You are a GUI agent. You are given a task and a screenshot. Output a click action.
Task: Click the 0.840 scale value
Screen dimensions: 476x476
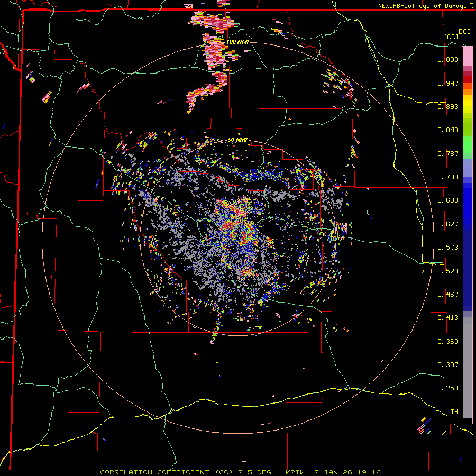[x=448, y=130]
